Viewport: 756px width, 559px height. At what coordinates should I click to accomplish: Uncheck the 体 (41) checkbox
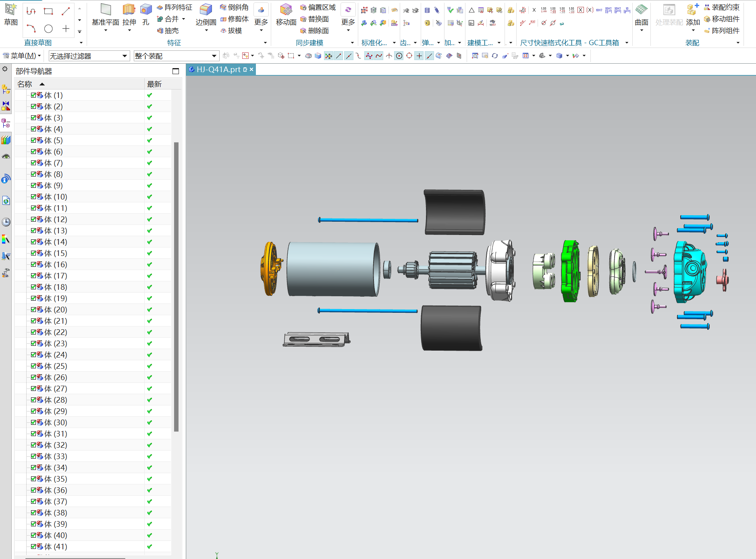tap(33, 547)
